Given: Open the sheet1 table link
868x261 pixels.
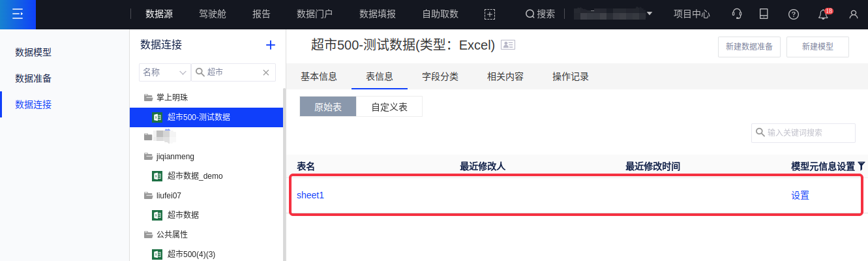Looking at the screenshot, I should [x=310, y=195].
